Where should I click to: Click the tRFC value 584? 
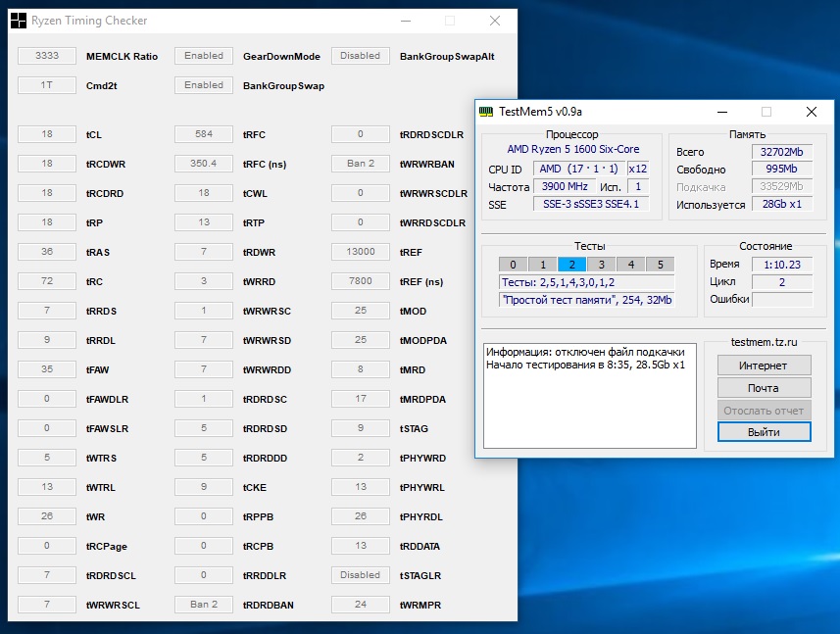click(x=204, y=134)
